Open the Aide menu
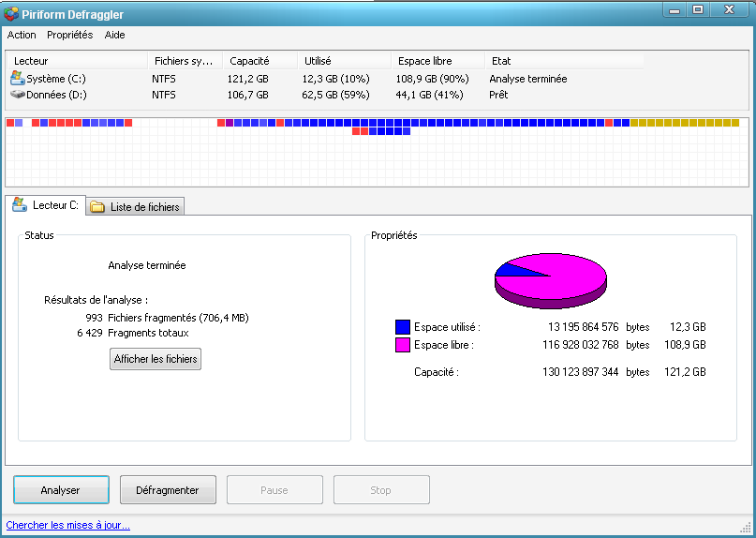This screenshot has width=756, height=538. (x=114, y=35)
